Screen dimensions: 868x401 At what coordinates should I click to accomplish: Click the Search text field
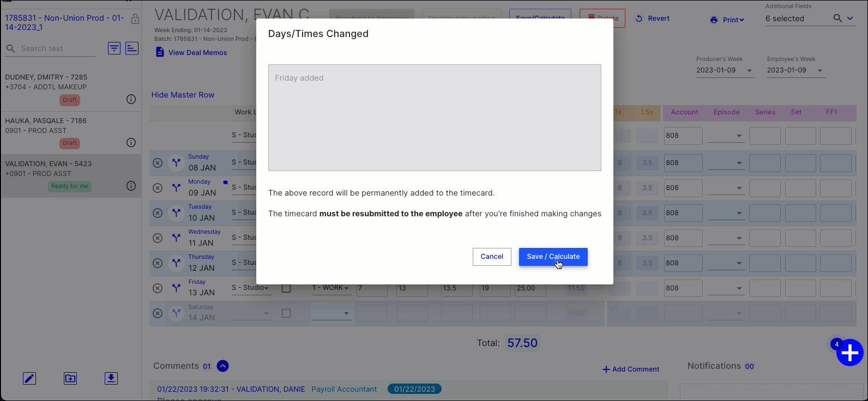[57, 48]
